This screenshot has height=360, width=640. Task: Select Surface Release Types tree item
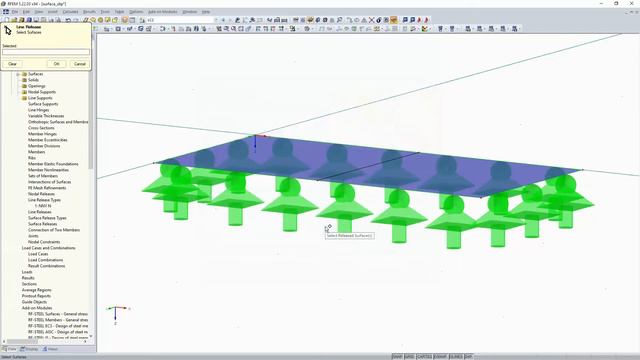pos(47,218)
